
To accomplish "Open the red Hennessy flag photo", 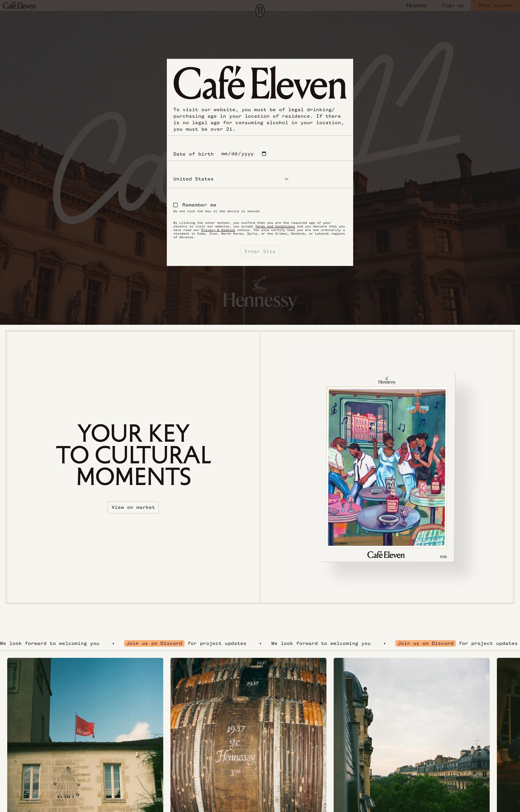I will point(85,735).
